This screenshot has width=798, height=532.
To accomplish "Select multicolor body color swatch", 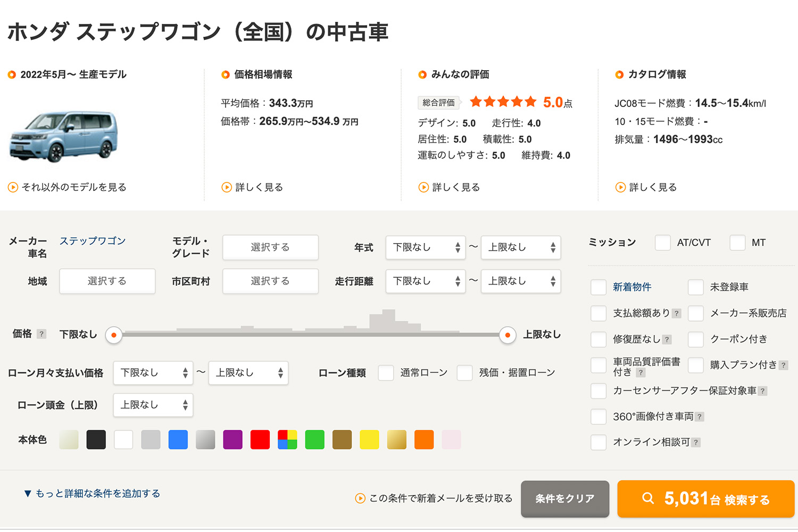I will [x=287, y=440].
